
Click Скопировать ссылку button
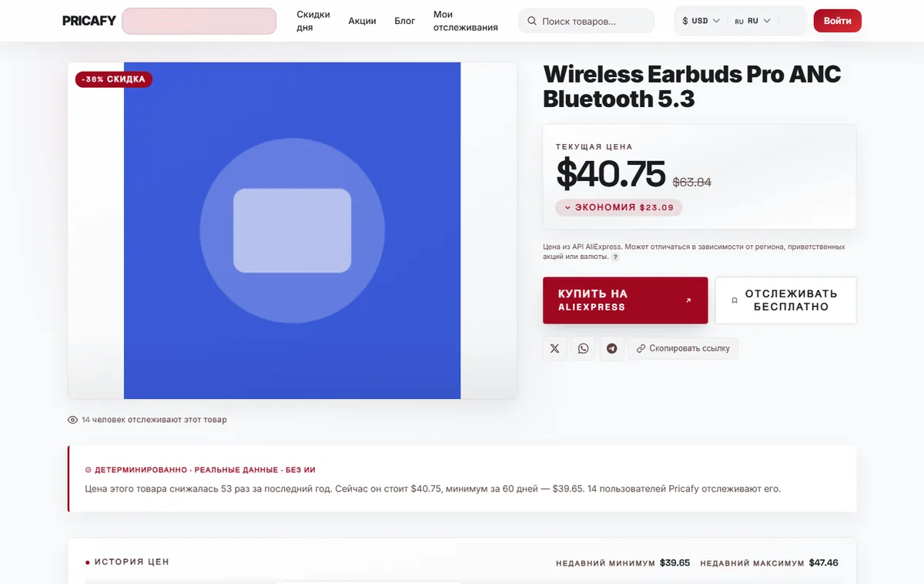pos(684,348)
